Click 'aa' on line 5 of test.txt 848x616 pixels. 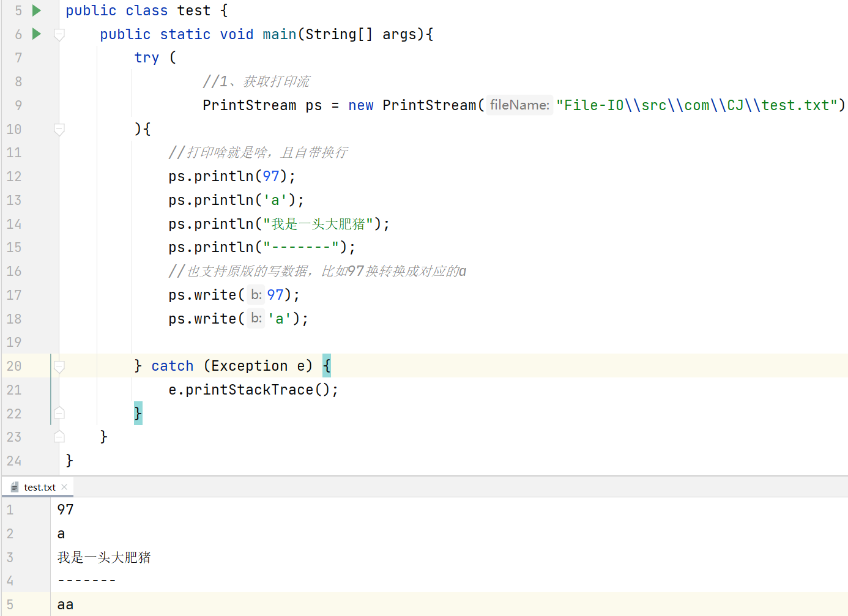(x=65, y=604)
